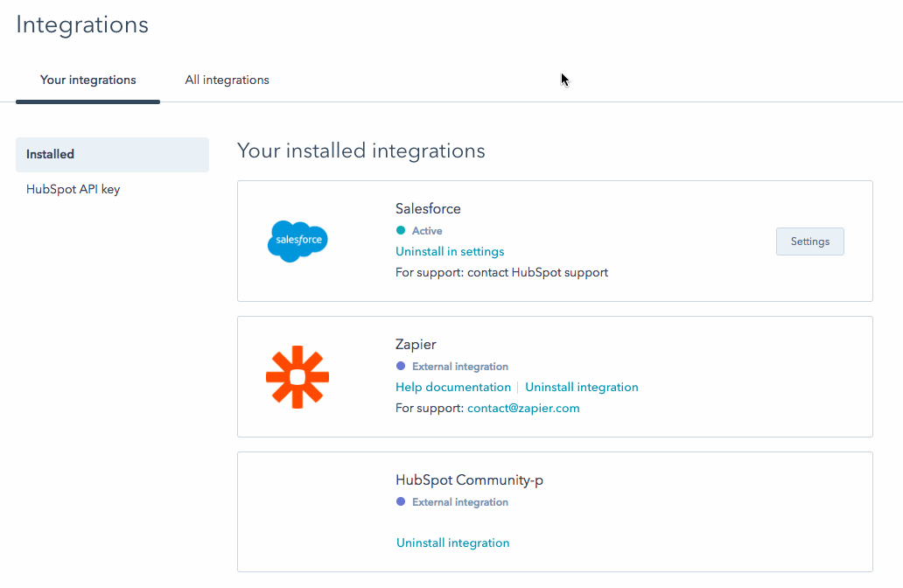903x588 pixels.
Task: Switch to the All integrations tab
Action: pos(227,80)
